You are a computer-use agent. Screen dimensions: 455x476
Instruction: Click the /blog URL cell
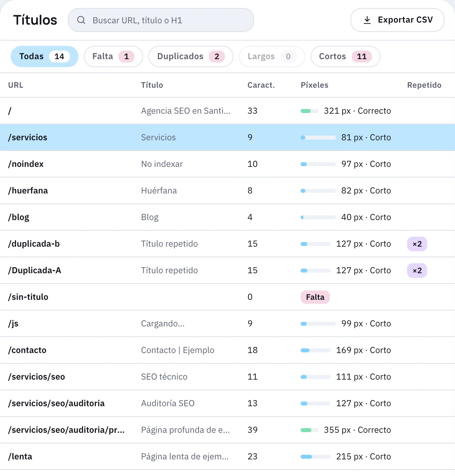tap(19, 217)
